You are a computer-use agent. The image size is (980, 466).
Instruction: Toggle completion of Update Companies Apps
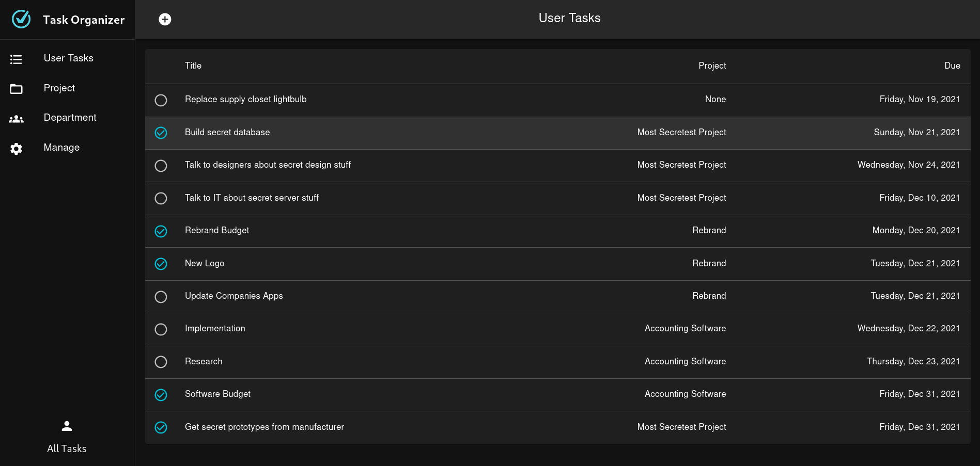161,297
